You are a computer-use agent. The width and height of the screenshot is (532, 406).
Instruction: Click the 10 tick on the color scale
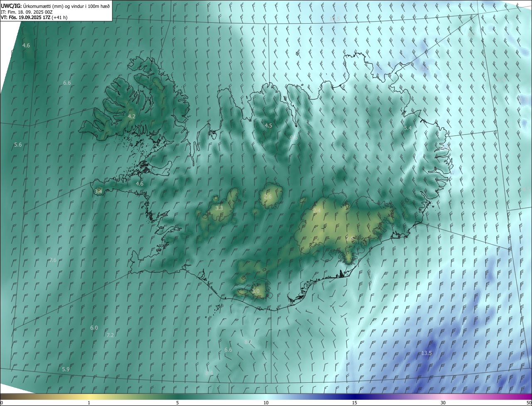click(x=266, y=403)
